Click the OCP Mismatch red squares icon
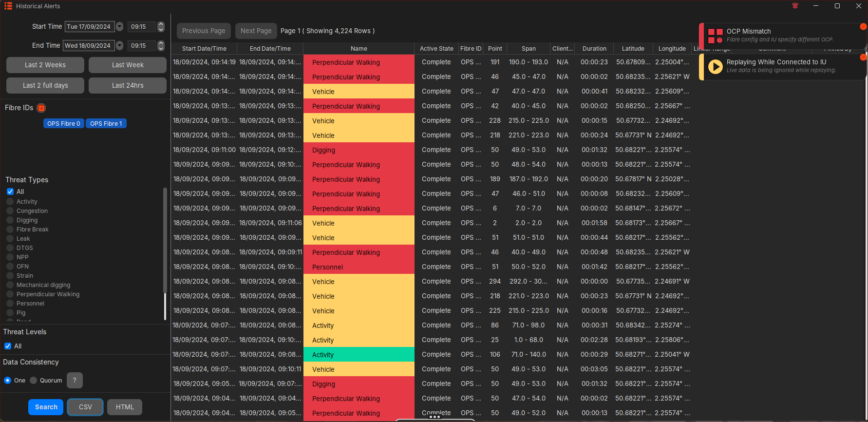The image size is (868, 422). pyautogui.click(x=715, y=36)
